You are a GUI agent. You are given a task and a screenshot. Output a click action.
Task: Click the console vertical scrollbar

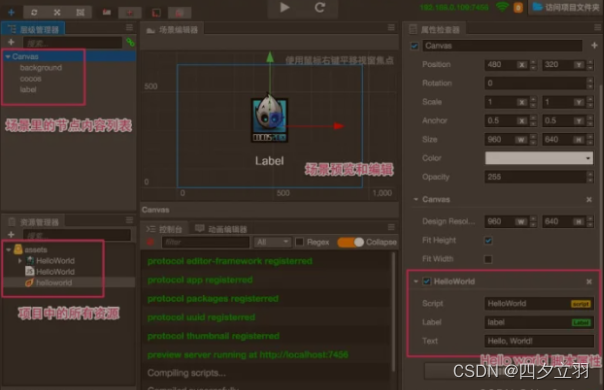click(393, 312)
